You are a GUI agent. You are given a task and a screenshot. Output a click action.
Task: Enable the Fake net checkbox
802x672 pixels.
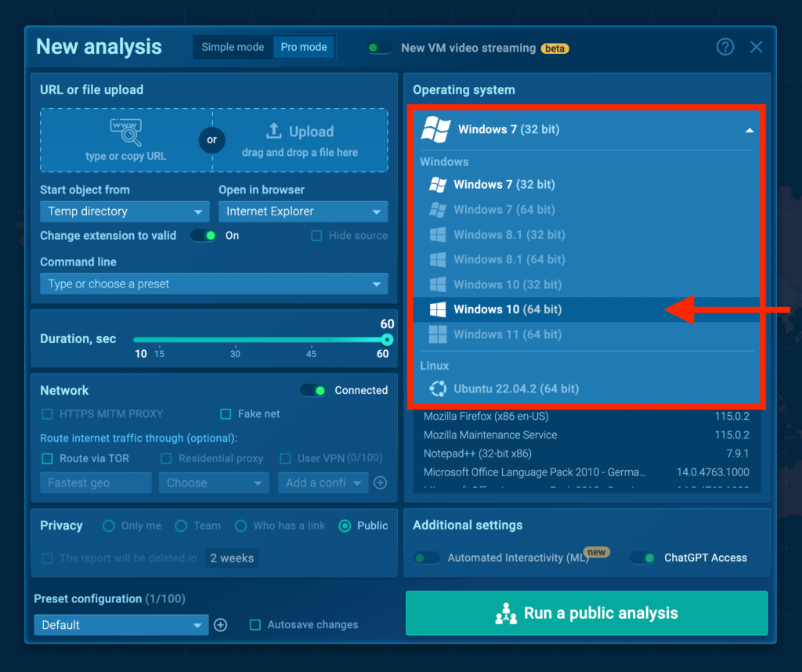click(226, 414)
